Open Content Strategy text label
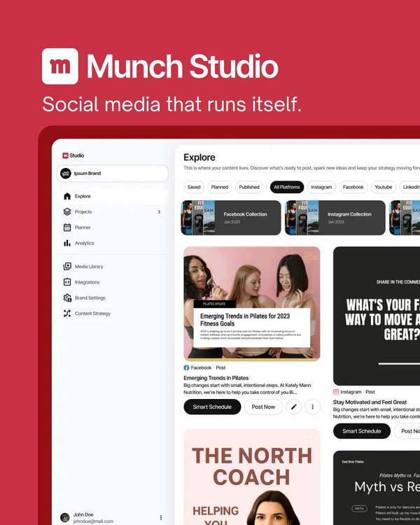This screenshot has width=420, height=525. [93, 314]
